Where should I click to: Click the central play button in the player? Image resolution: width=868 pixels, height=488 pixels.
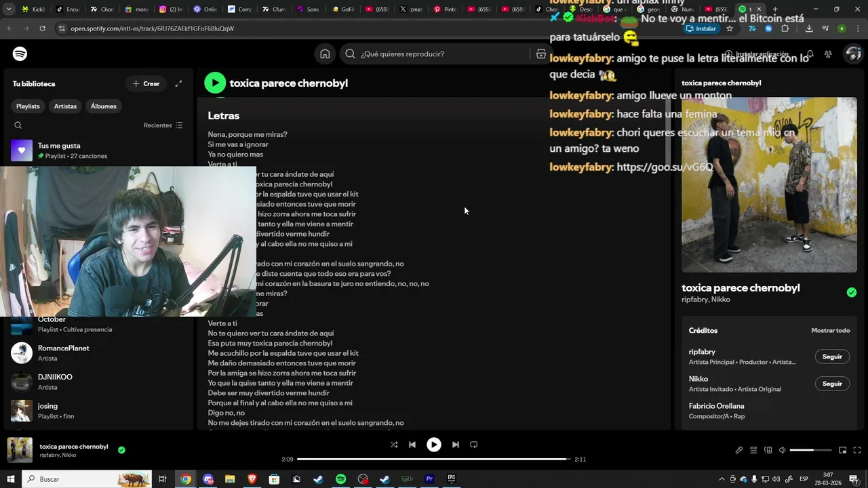tap(434, 445)
